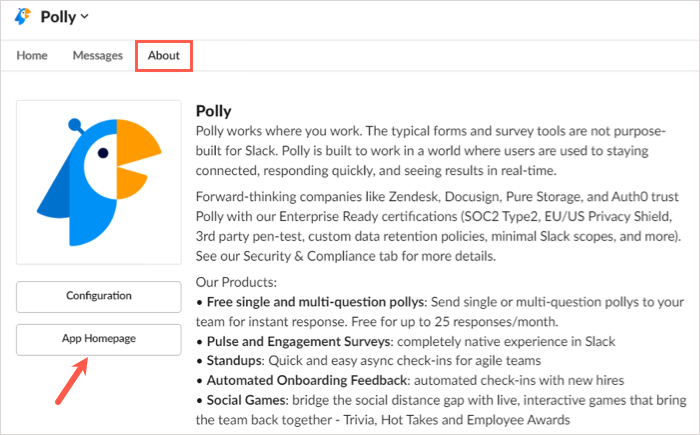Screen dimensions: 700x435
Task: Open the Messages tab
Action: [97, 56]
